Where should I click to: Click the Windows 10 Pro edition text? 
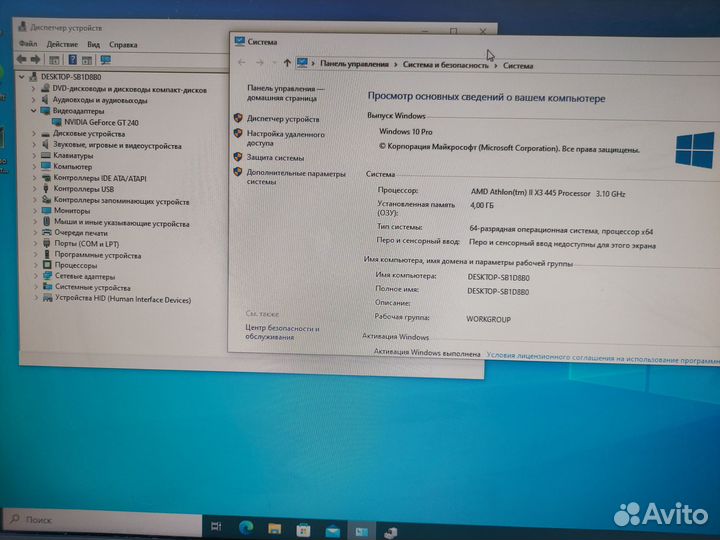pos(406,131)
